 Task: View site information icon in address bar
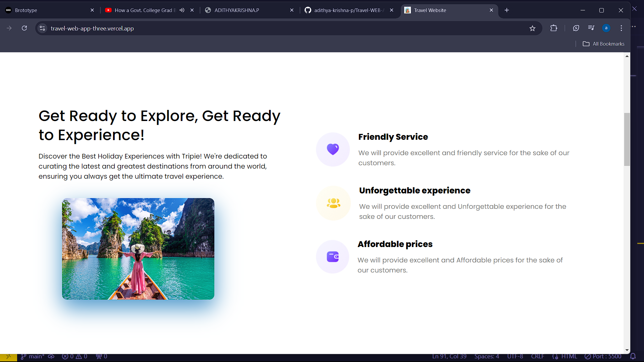(43, 28)
